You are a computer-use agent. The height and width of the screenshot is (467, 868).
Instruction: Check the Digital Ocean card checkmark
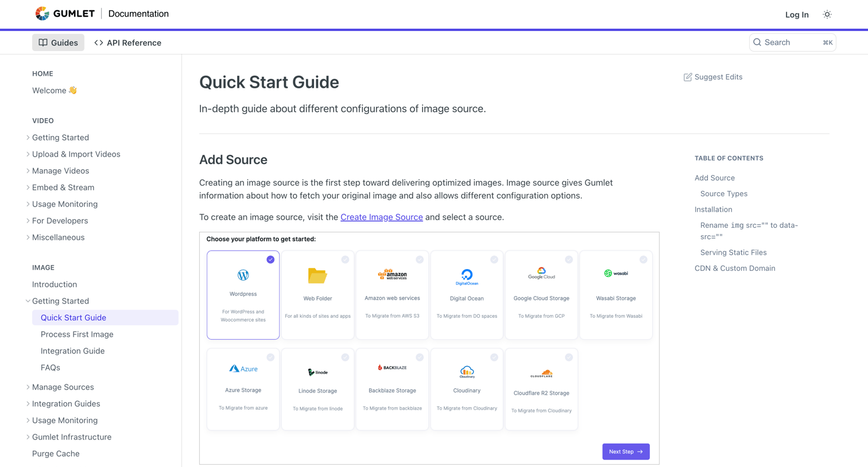(494, 259)
